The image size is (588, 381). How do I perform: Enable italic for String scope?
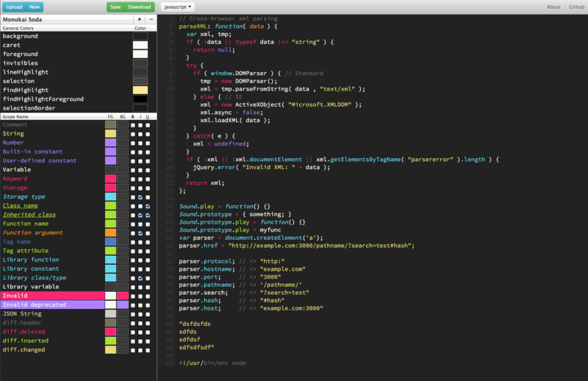[140, 135]
